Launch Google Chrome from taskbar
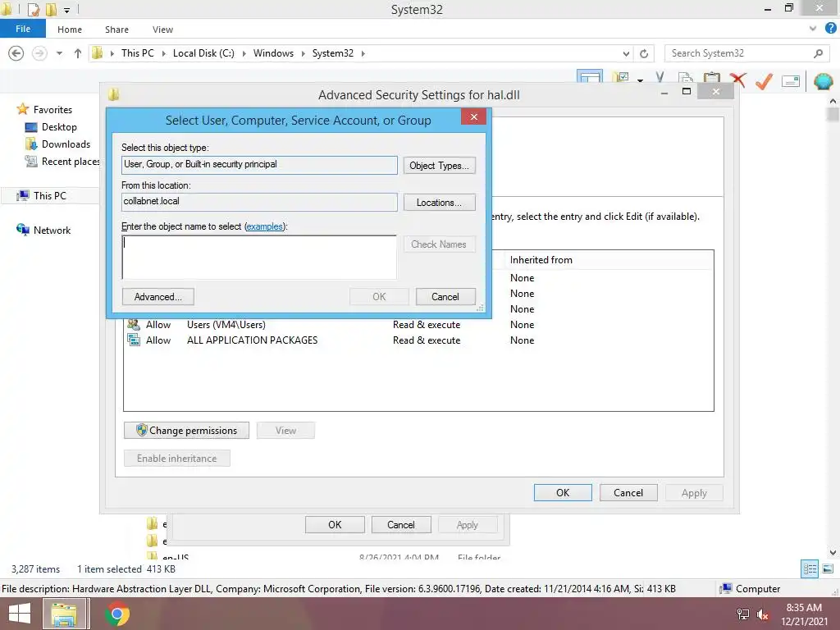 click(x=117, y=614)
